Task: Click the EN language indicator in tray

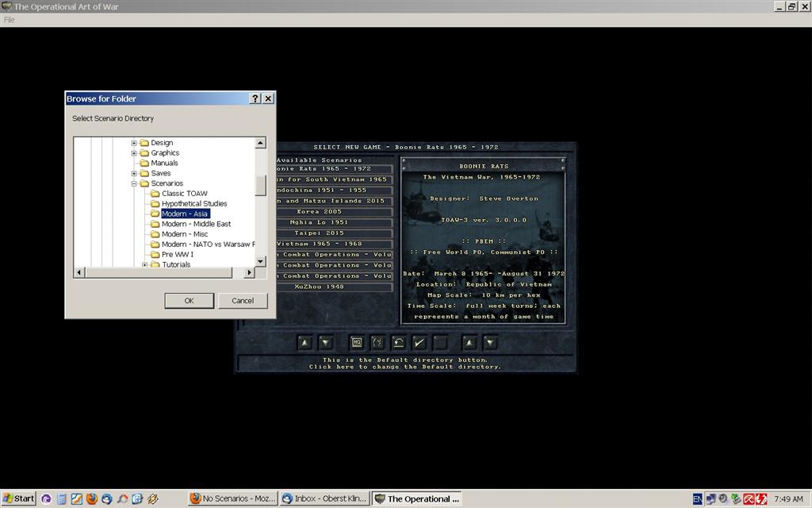Action: (698, 498)
